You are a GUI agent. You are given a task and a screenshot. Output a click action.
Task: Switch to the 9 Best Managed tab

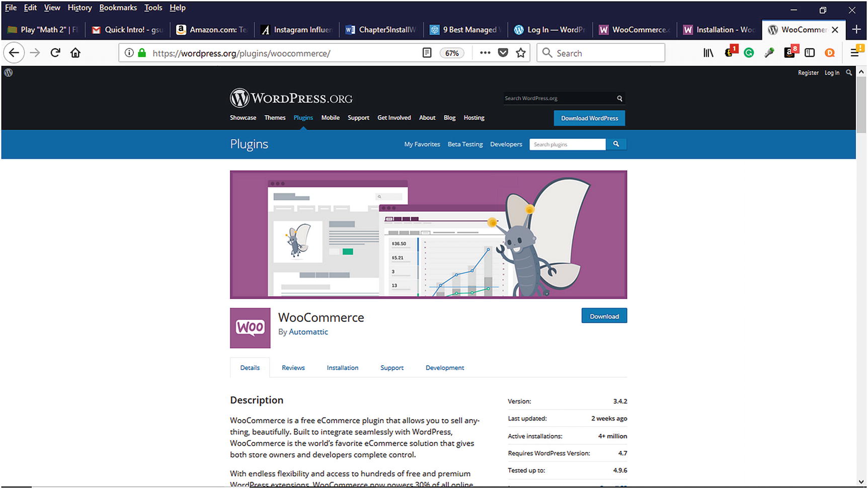(x=465, y=30)
